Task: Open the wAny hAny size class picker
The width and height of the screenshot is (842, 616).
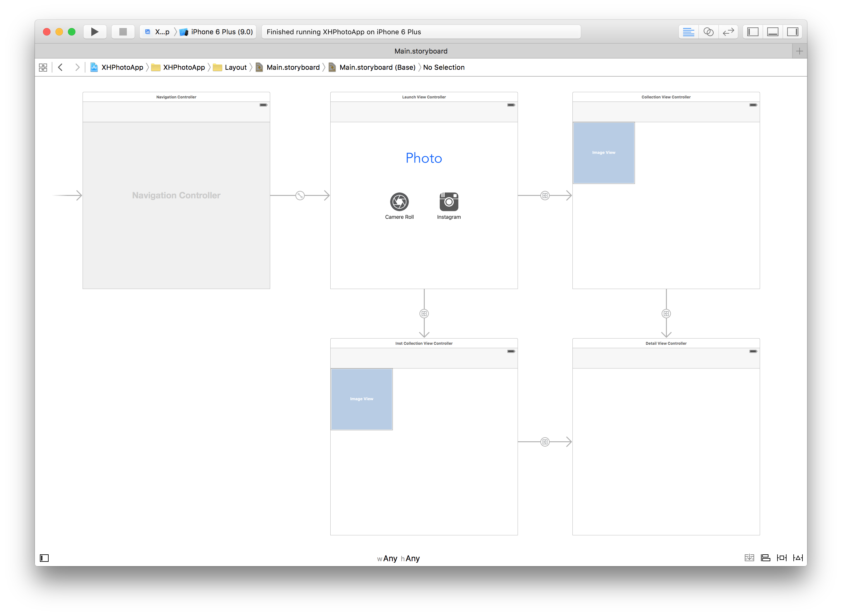Action: (x=398, y=558)
